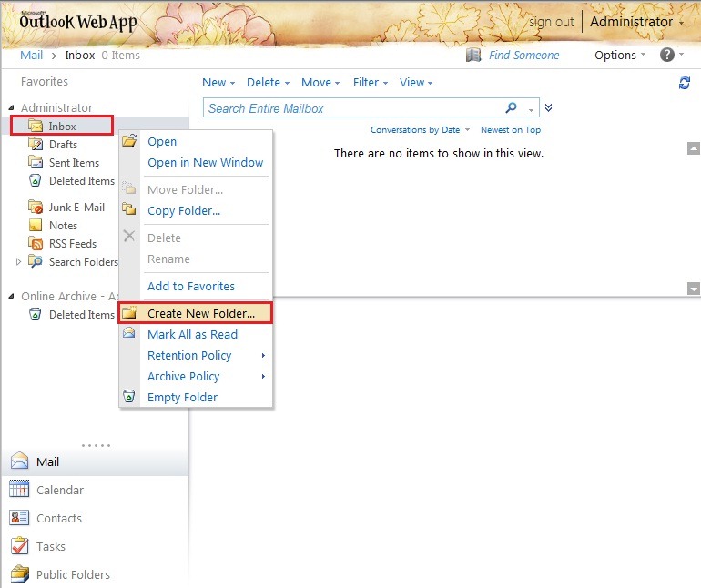Click the refresh icon in the toolbar
Viewport: 701px width, 588px height.
[x=685, y=83]
